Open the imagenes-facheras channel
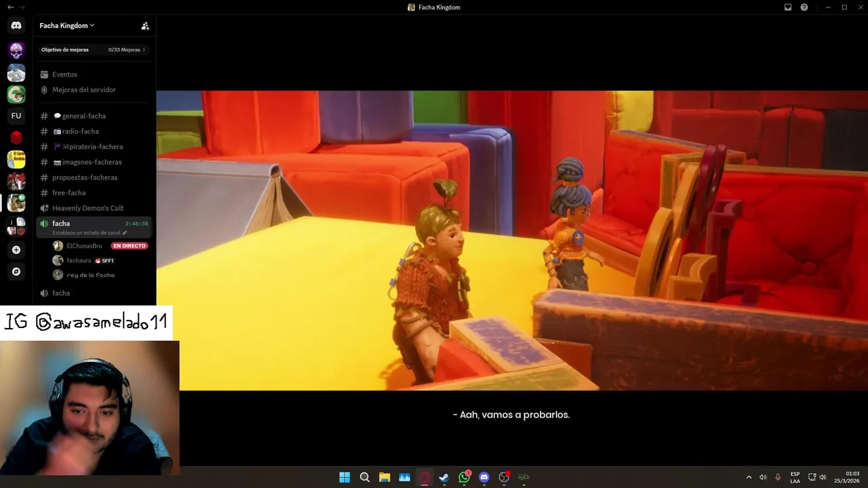This screenshot has width=868, height=488. pos(94,162)
